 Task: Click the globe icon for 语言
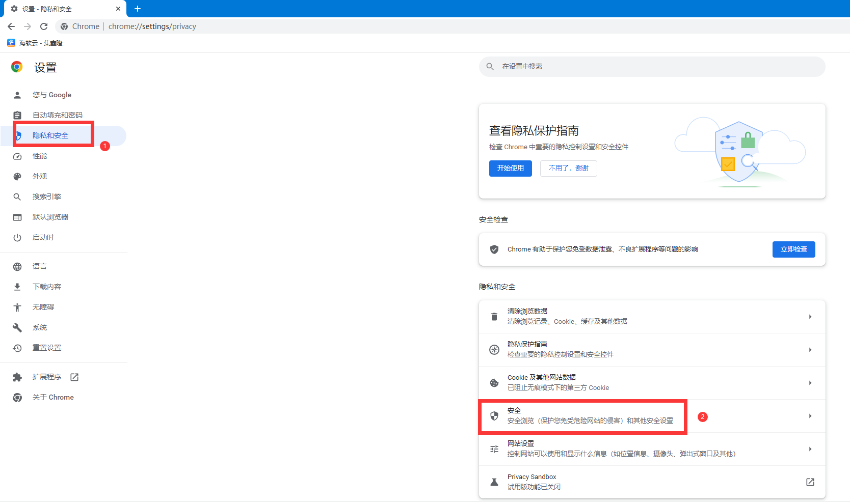(x=17, y=267)
